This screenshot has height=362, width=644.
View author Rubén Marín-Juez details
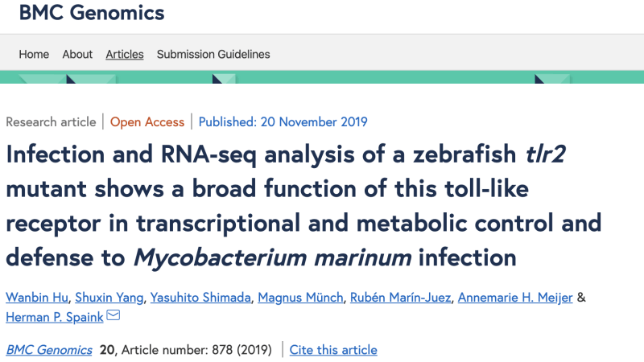[x=400, y=297]
